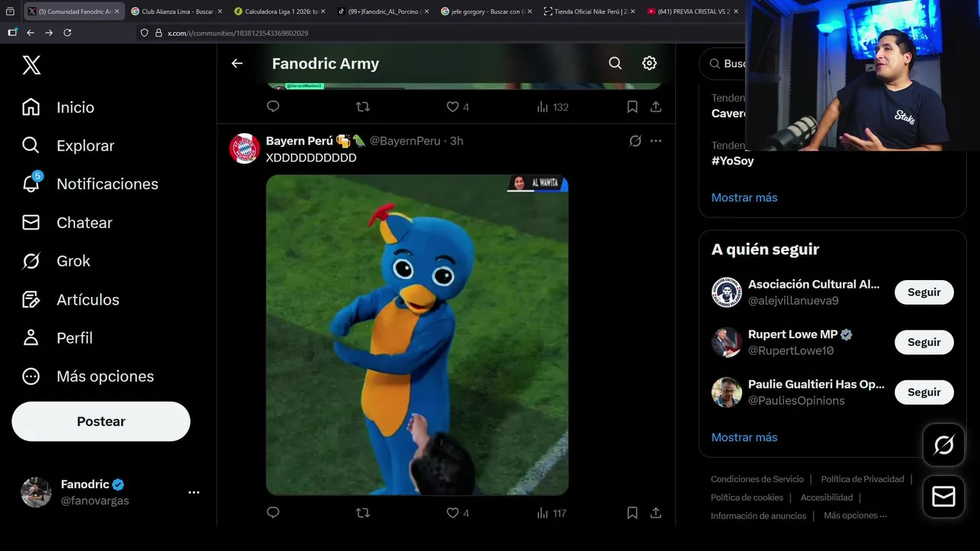
Task: Follow Paulie Gualtieri Has Op...
Action: coord(924,392)
